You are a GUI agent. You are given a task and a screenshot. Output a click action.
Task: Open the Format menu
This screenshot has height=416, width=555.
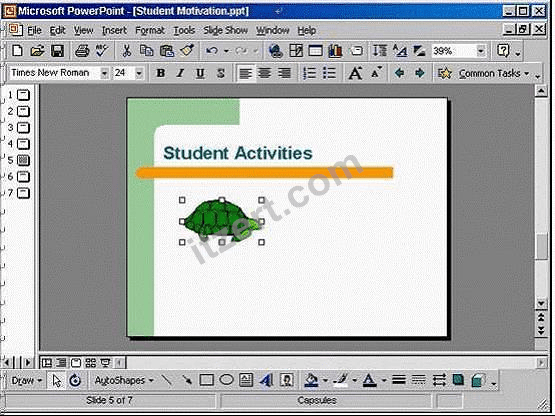[x=150, y=30]
